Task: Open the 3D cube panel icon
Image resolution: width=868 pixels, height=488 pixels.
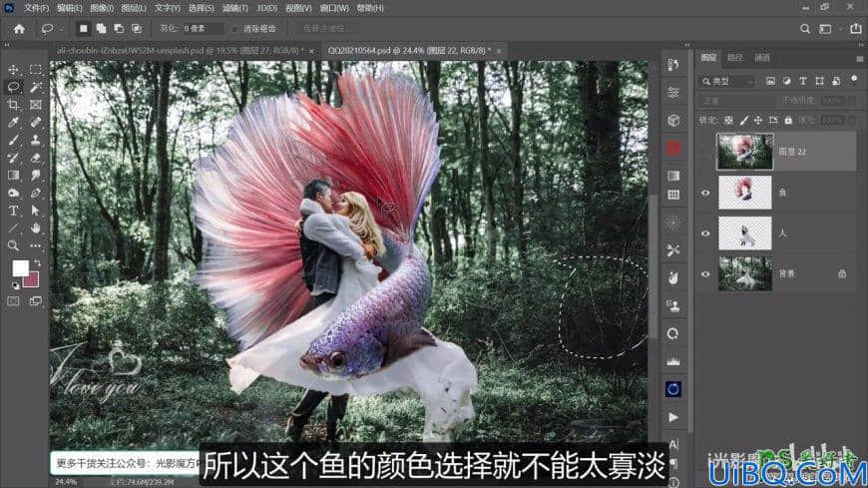Action: (673, 120)
